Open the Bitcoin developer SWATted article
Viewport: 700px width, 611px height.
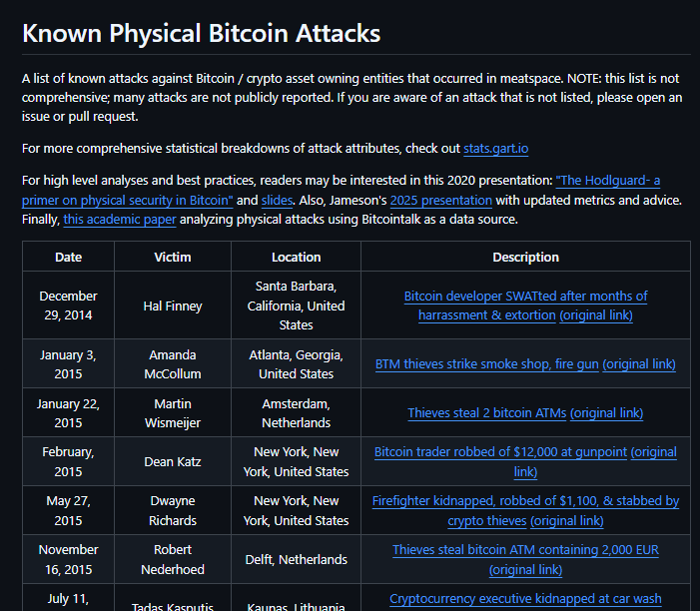point(525,297)
